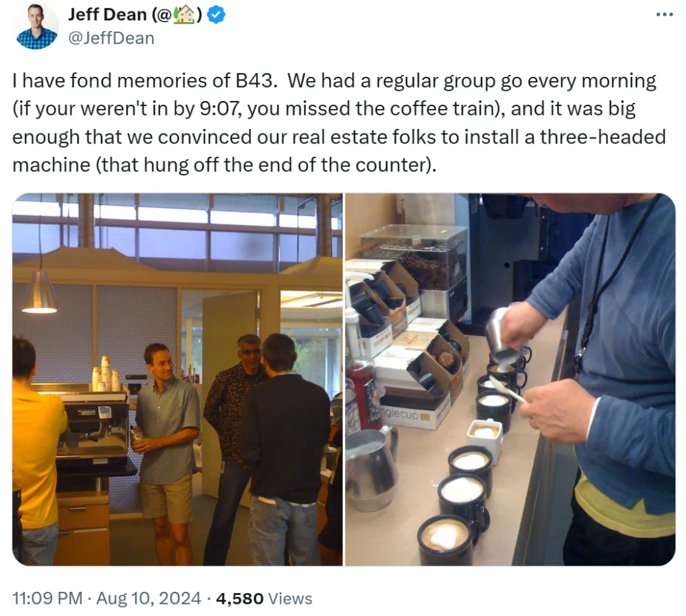This screenshot has height=616, width=686.
Task: Click the 11:09 PM timestamp
Action: point(47,598)
